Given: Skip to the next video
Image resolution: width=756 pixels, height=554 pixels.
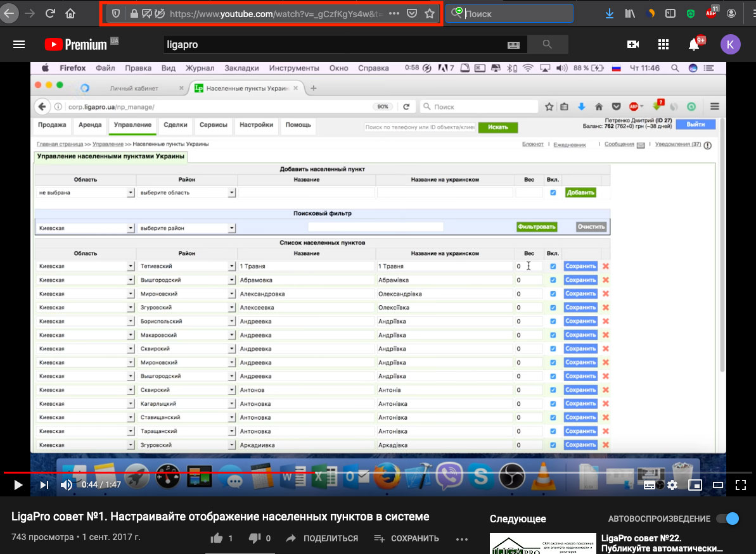Looking at the screenshot, I should (44, 485).
